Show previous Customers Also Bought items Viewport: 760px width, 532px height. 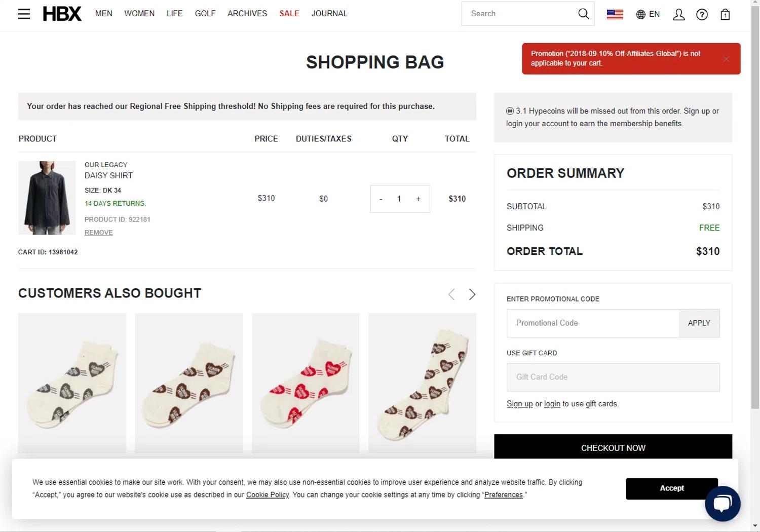click(451, 294)
